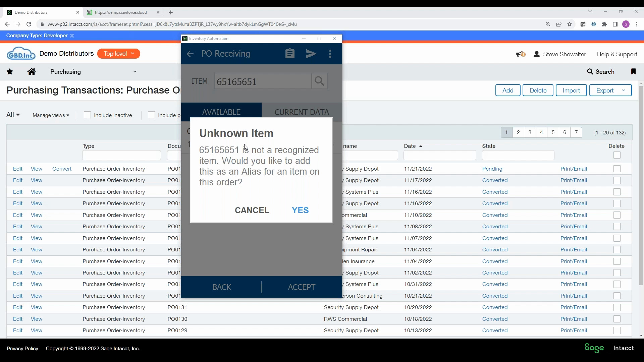Viewport: 644px width, 362px height.
Task: Click the item number input field
Action: pyautogui.click(x=264, y=81)
